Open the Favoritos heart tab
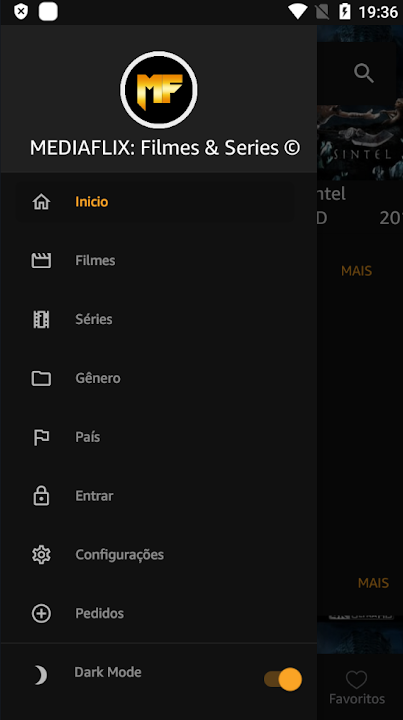This screenshot has height=720, width=403. click(x=357, y=687)
